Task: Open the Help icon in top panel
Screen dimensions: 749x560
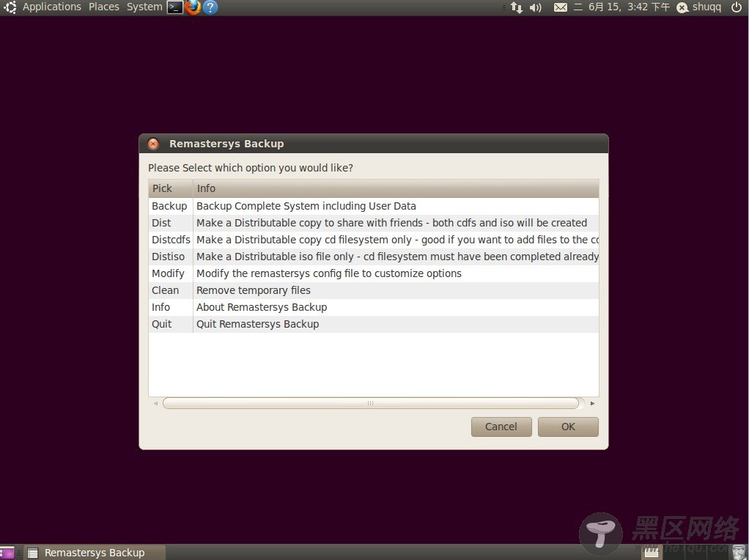Action: 210,7
